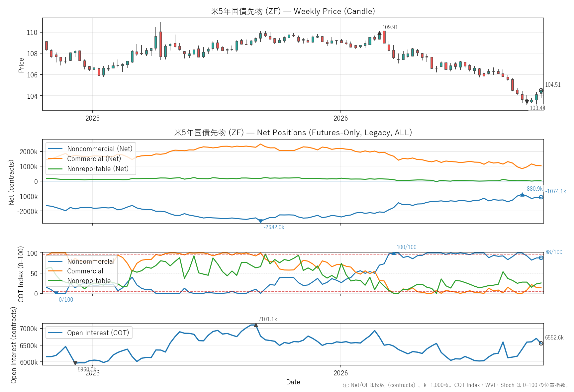This screenshot has width=574, height=392.
Task: Click the 'COT Index (0–100)' y-axis label
Action: point(21,274)
